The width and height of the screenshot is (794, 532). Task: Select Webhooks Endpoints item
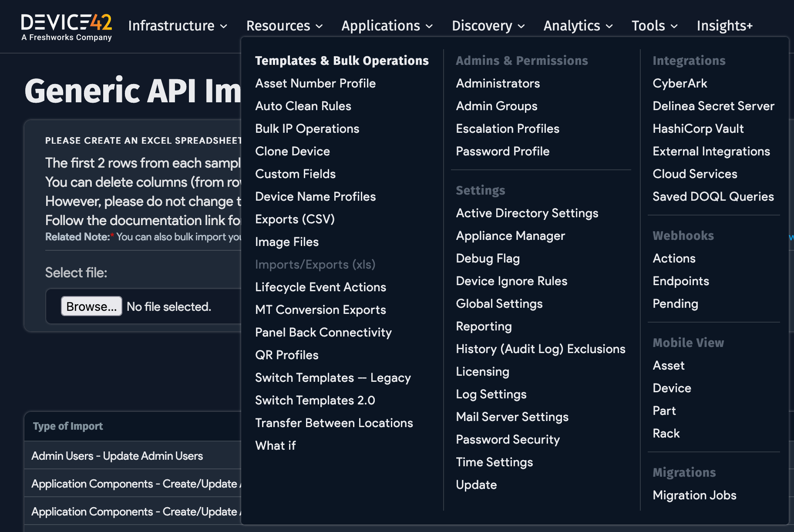pyautogui.click(x=681, y=281)
